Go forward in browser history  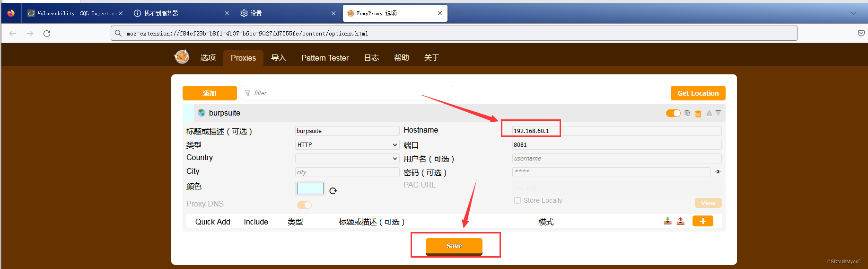(30, 33)
